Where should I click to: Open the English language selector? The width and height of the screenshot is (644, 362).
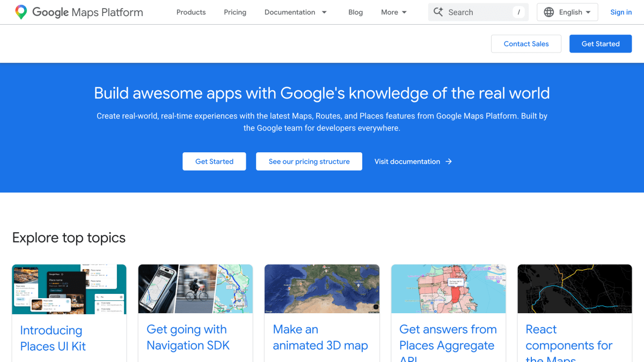568,12
